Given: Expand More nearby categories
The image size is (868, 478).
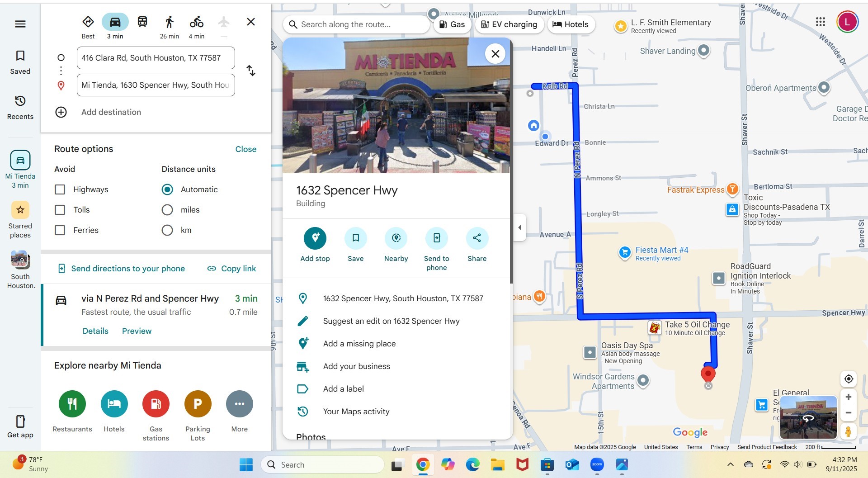Looking at the screenshot, I should [x=240, y=404].
